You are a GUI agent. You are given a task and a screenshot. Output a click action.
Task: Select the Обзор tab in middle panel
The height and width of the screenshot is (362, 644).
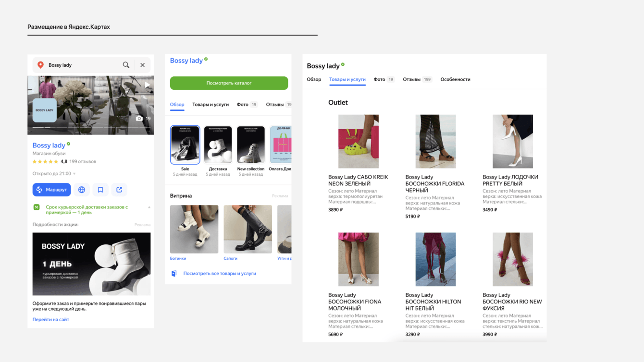click(x=177, y=105)
